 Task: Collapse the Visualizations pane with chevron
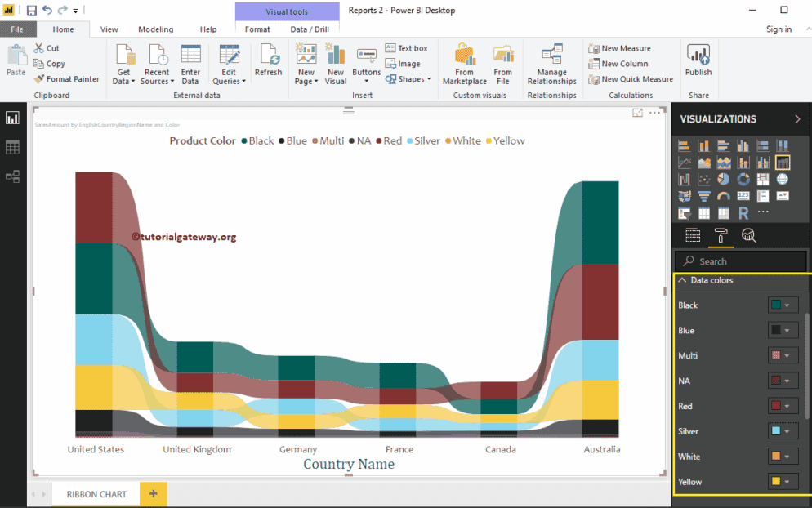[797, 118]
